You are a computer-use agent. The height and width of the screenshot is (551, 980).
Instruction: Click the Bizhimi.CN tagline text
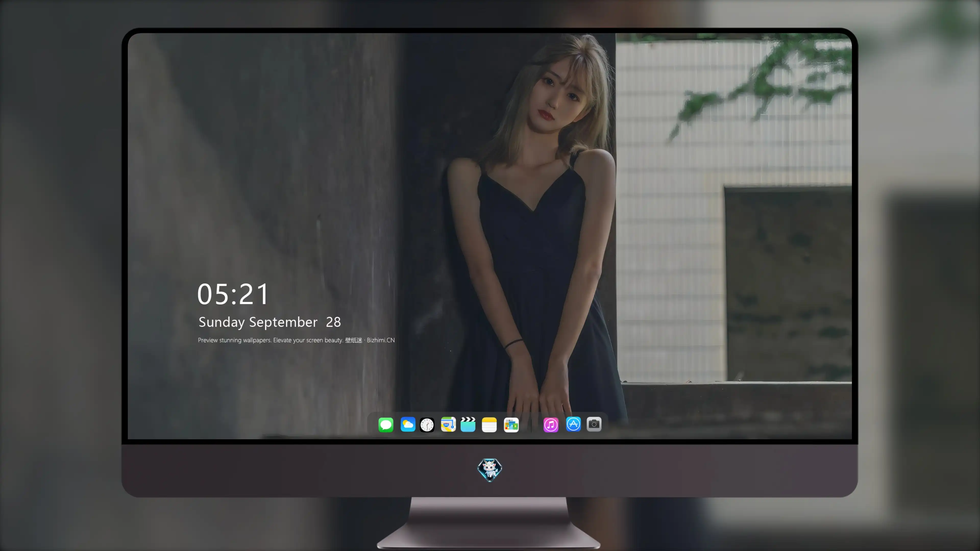click(x=296, y=340)
